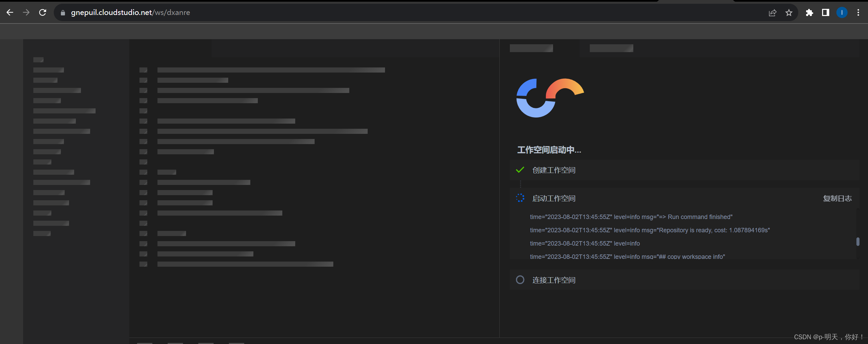Open the extensions puzzle icon

[809, 13]
